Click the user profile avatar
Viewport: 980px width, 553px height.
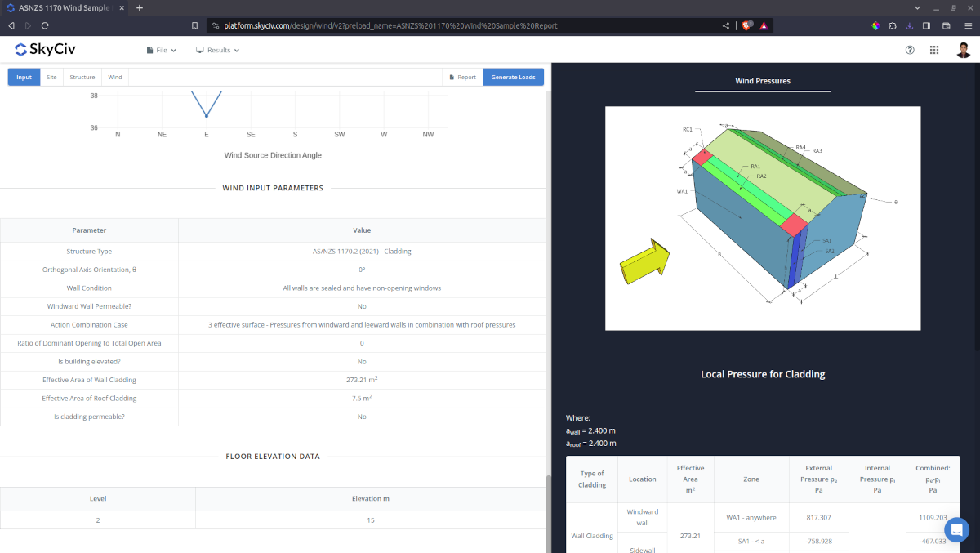point(963,50)
